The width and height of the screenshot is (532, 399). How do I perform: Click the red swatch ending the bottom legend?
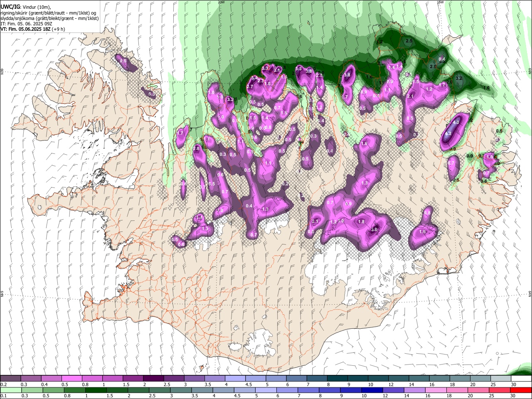click(x=521, y=390)
